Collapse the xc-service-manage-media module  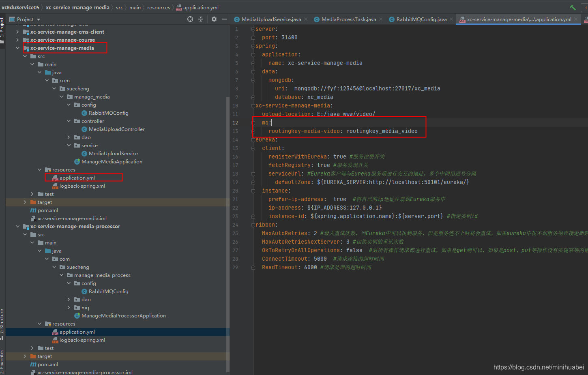click(17, 48)
